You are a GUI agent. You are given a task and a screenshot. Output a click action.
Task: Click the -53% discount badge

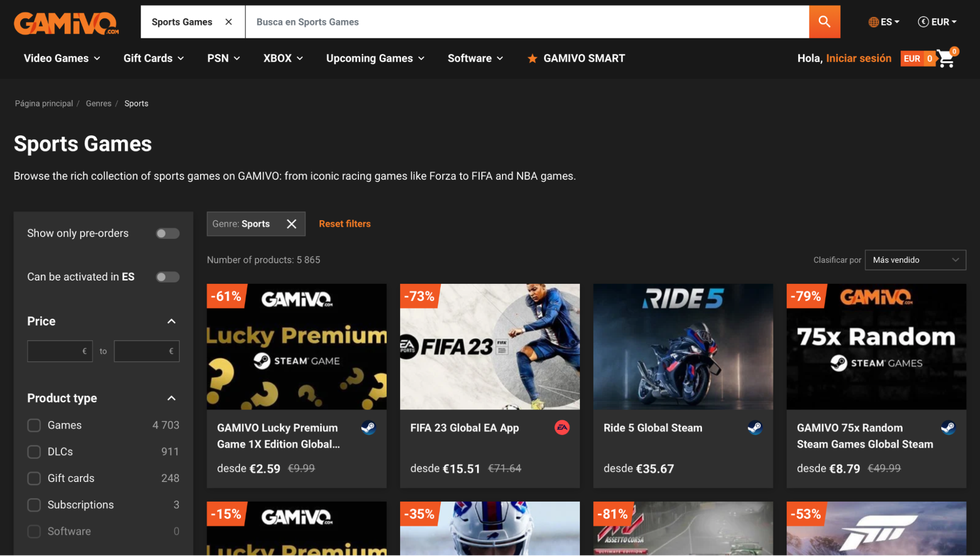[x=806, y=513]
